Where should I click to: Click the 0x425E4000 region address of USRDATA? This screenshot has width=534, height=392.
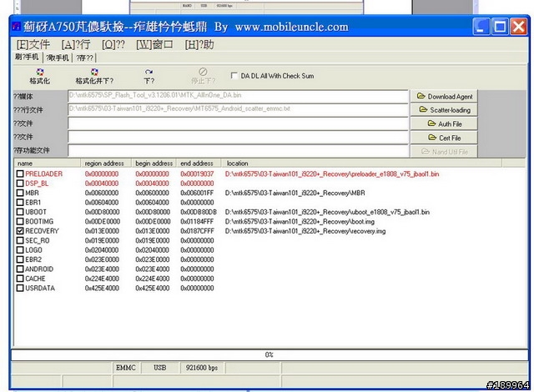click(102, 289)
